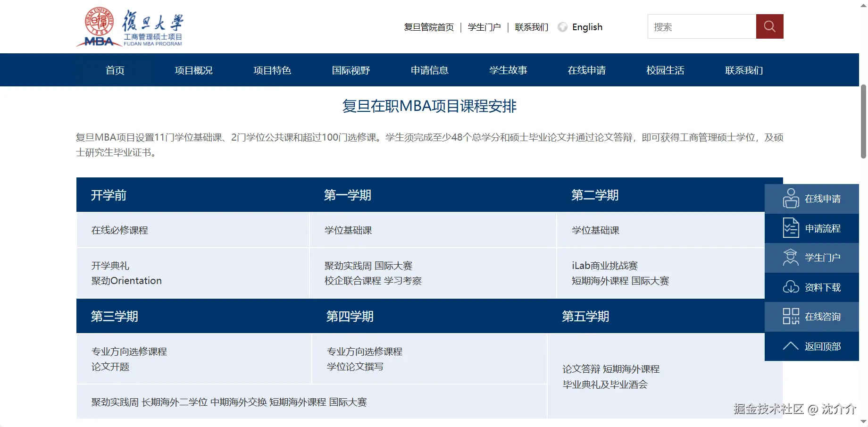Open the 项目概况 menu
This screenshot has height=427, width=868.
coord(193,70)
